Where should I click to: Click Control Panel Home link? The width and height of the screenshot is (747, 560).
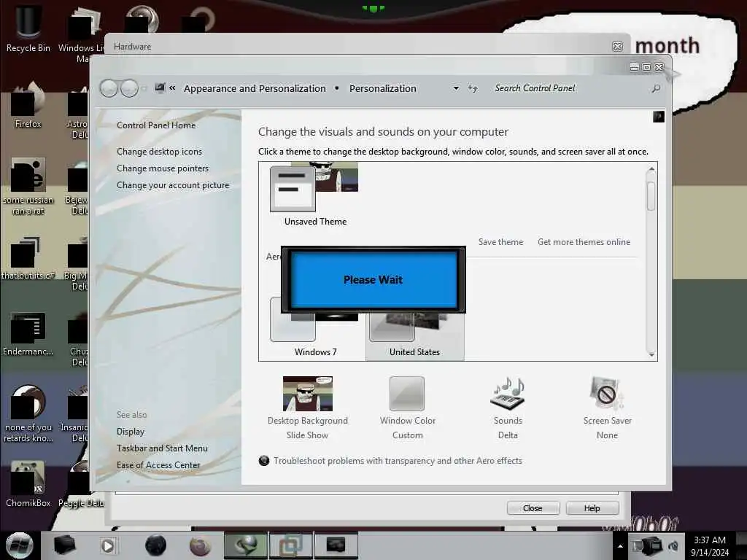click(x=156, y=125)
